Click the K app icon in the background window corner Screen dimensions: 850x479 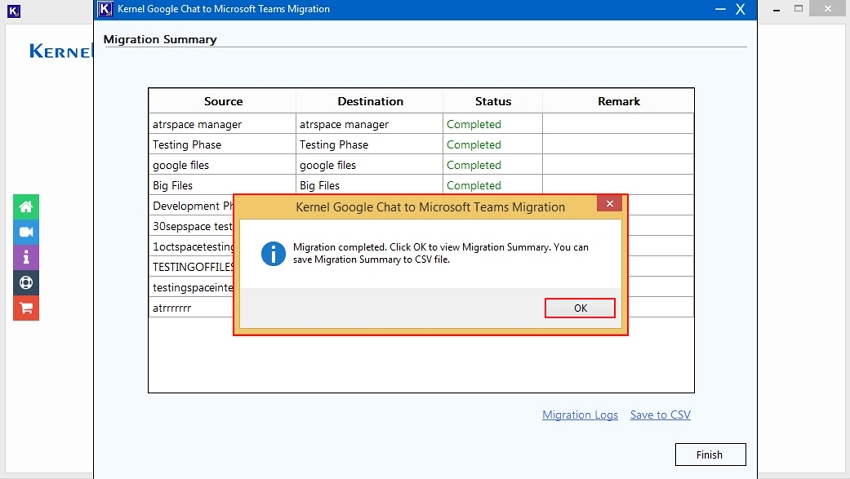point(14,11)
